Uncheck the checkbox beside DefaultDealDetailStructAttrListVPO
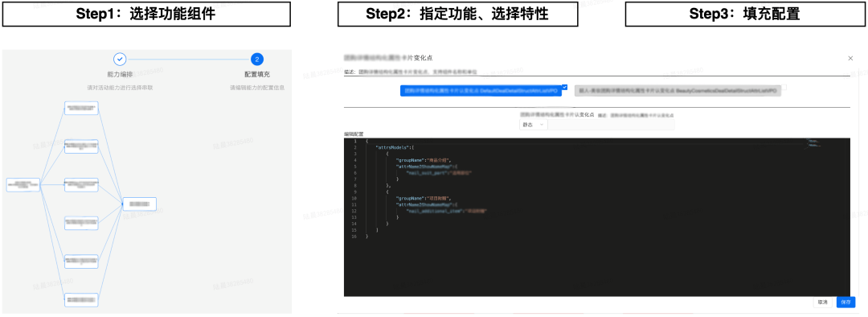Viewport: 868px width, 317px height. (564, 87)
